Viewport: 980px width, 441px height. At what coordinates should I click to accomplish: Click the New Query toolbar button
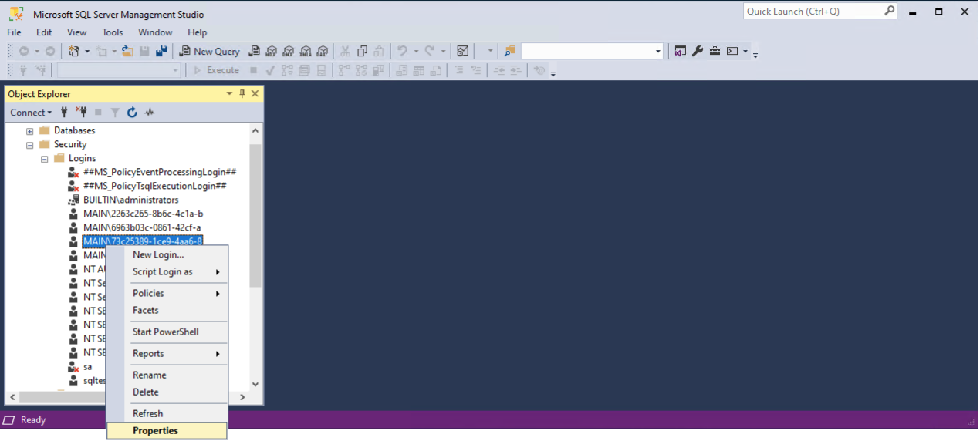click(209, 51)
